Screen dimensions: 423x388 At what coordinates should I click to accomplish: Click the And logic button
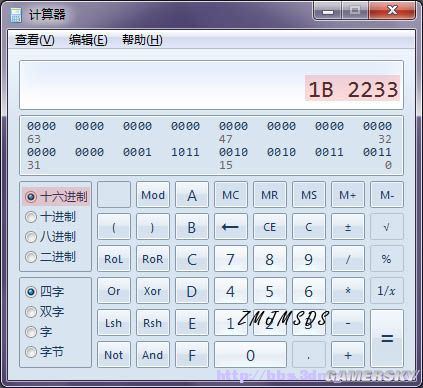pos(153,355)
